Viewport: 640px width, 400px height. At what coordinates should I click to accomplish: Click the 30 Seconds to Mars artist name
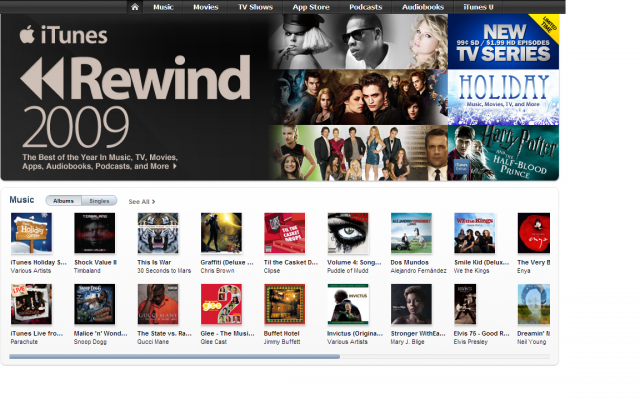pyautogui.click(x=164, y=271)
